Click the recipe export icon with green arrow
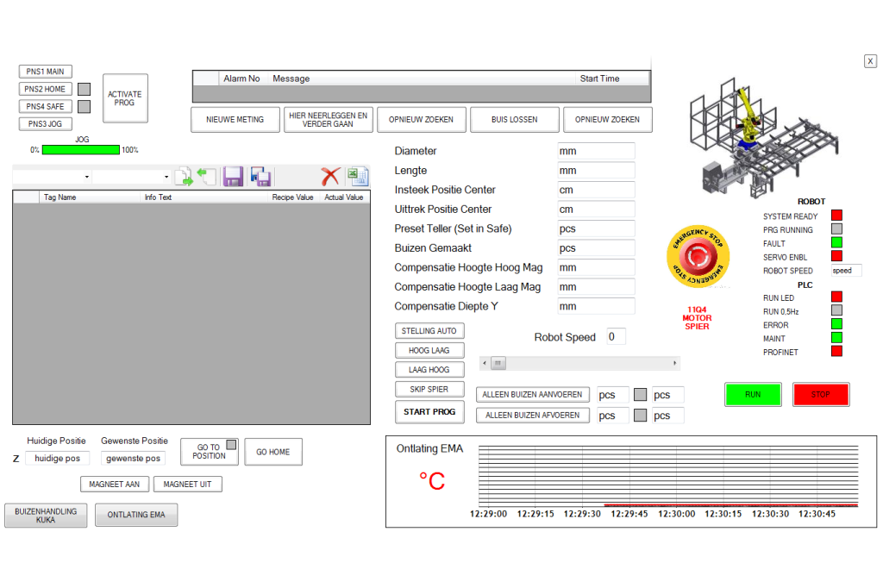This screenshot has height=588, width=883. tap(184, 177)
